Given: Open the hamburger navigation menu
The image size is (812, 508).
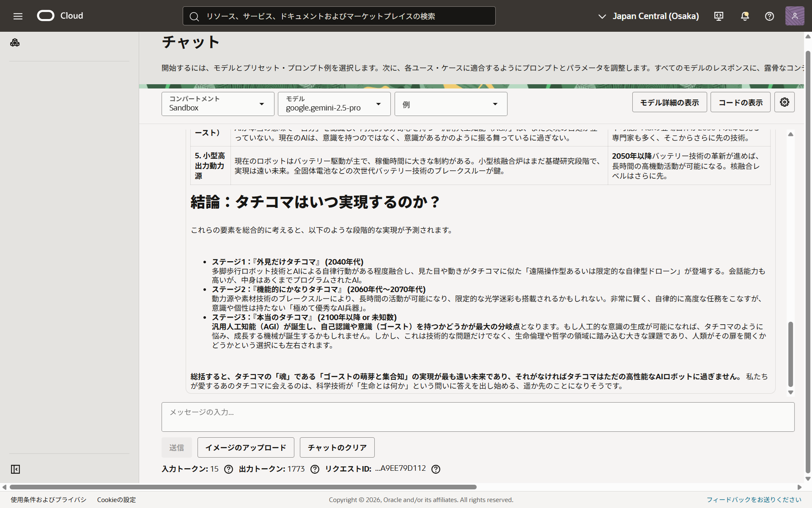Looking at the screenshot, I should (18, 16).
